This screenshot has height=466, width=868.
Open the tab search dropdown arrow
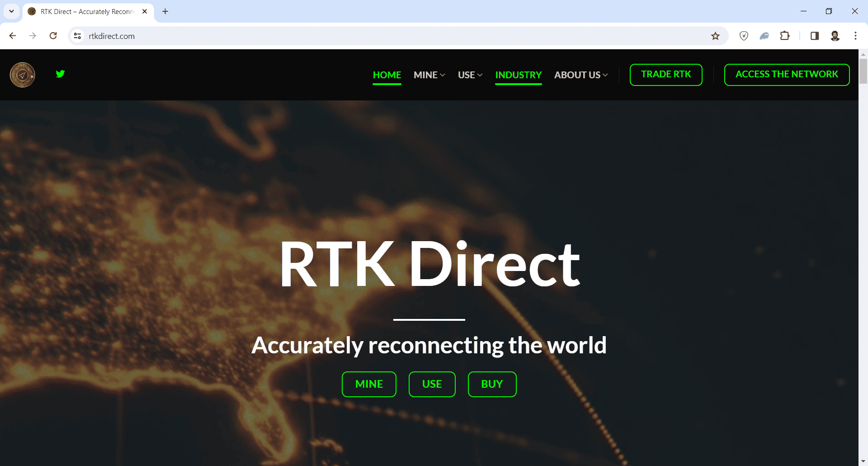[x=11, y=11]
